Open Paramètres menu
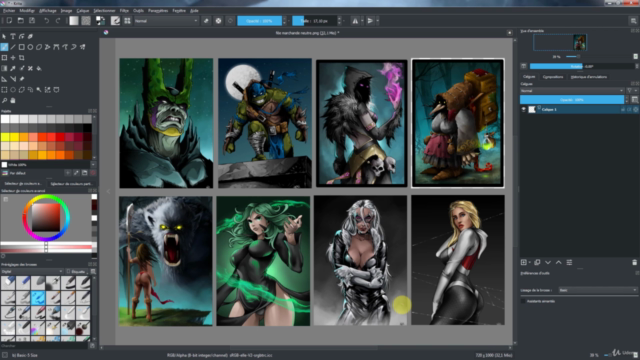This screenshot has width=640, height=360. coord(158,11)
